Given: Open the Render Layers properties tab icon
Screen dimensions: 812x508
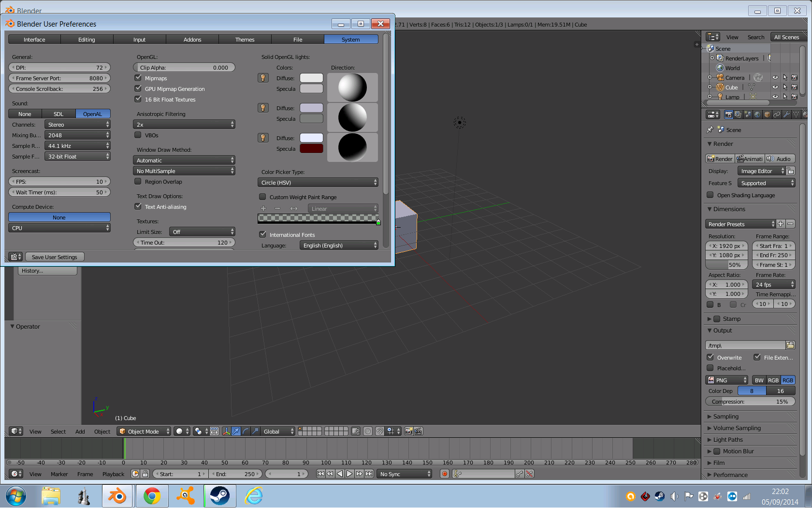Looking at the screenshot, I should pos(738,115).
